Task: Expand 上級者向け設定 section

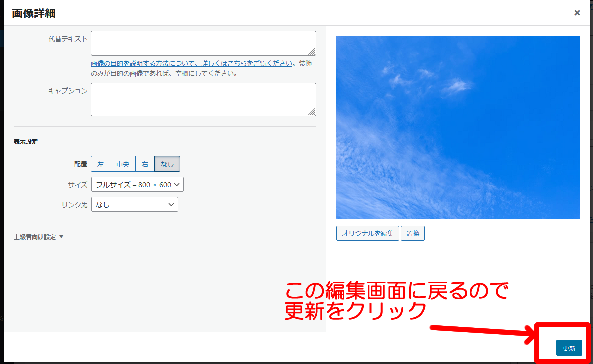Action: point(39,237)
